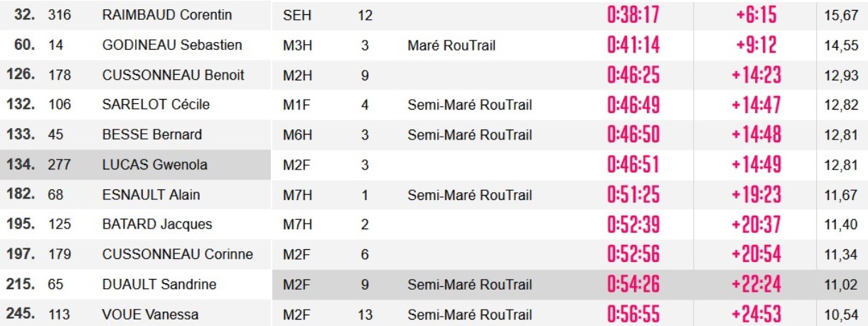Open GODINEAU Sebastien's result row
868x326 pixels.
point(172,45)
